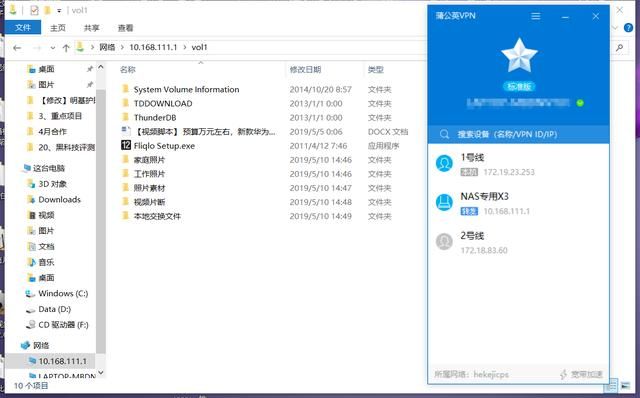Select the 2号线 offline avatar icon
640x398 pixels.
pos(444,242)
